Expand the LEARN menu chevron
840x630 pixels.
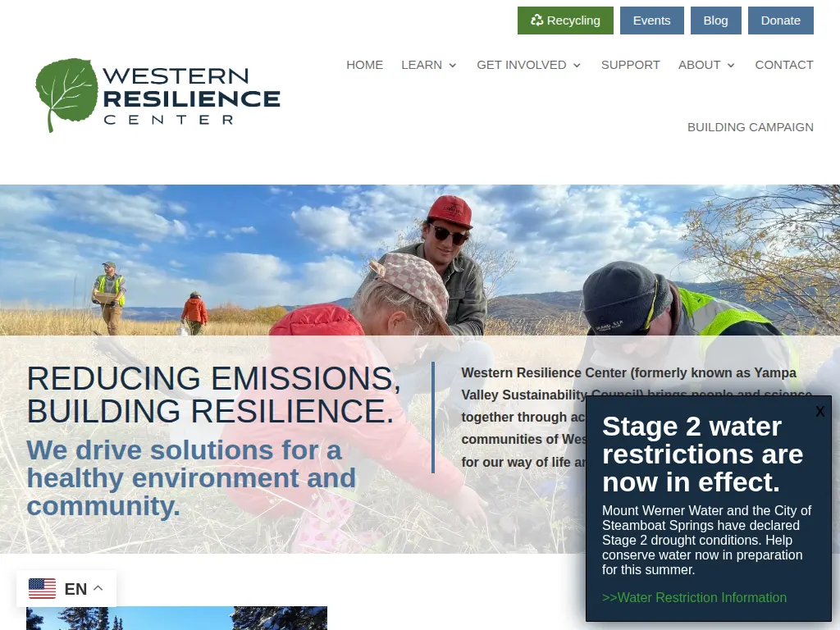tap(453, 66)
